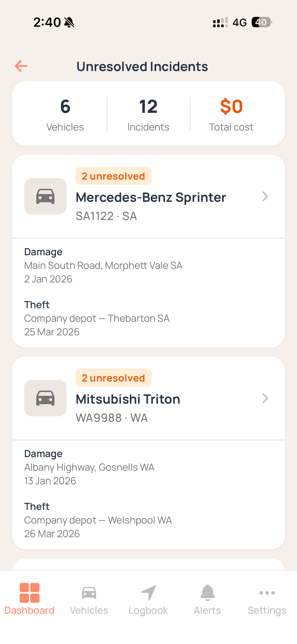Select the Damage incident at Morphett Vale
The height and width of the screenshot is (644, 297).
pyautogui.click(x=103, y=265)
